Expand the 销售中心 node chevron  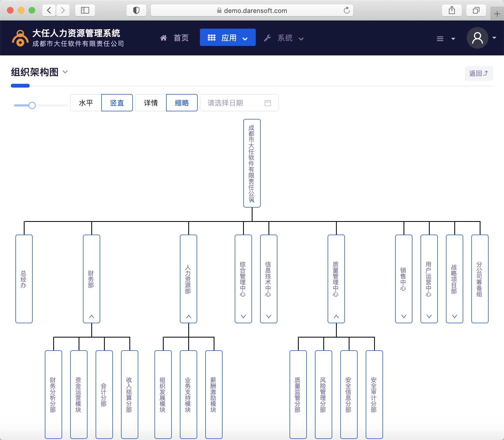pos(404,317)
